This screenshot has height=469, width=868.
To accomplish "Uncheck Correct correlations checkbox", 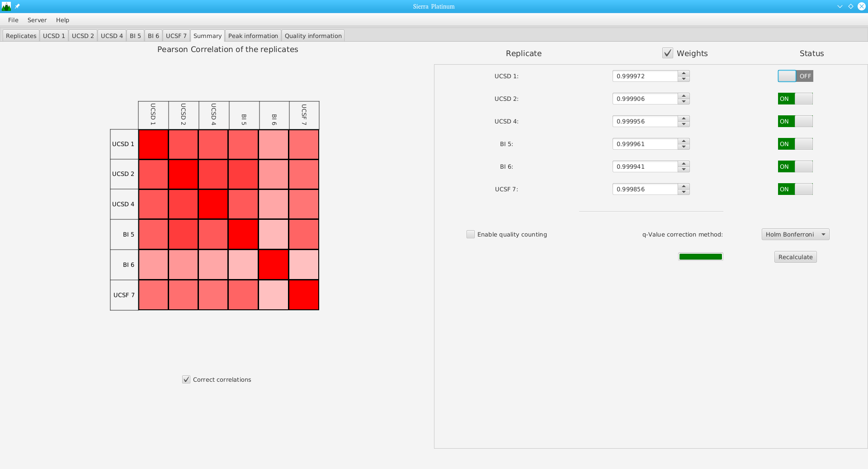I will 186,379.
